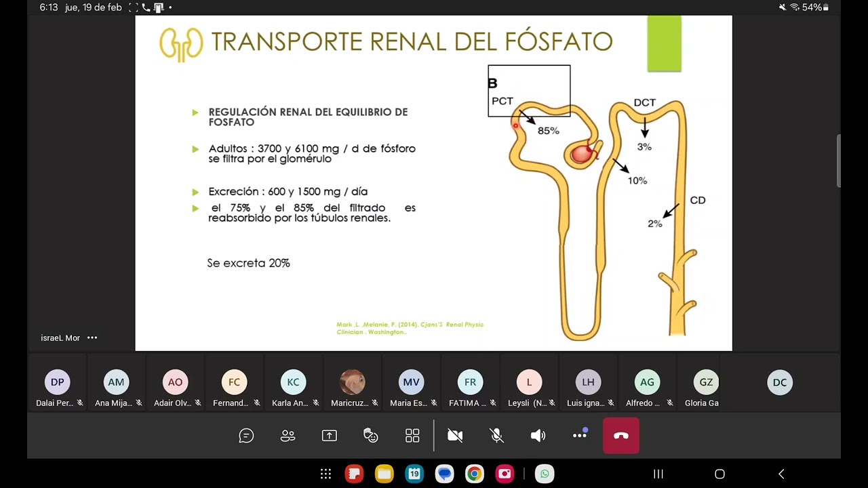The height and width of the screenshot is (488, 868).
Task: Click the israeL Mor presenter name label
Action: [60, 338]
